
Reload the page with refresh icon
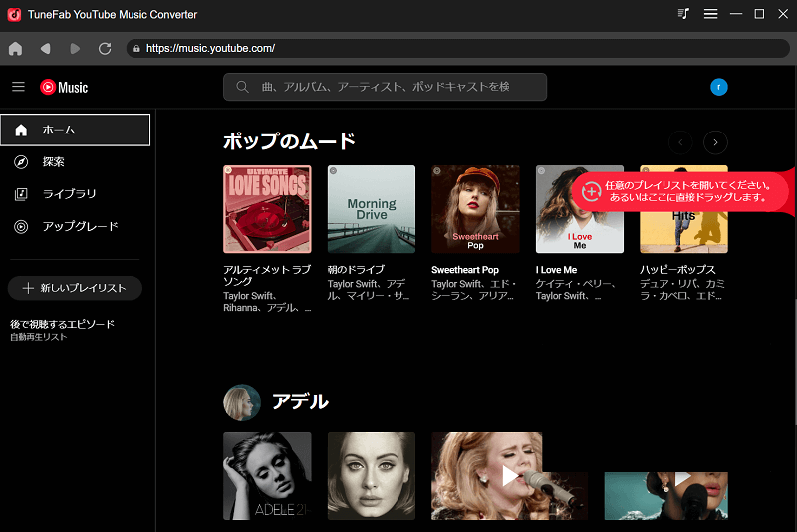pyautogui.click(x=105, y=48)
